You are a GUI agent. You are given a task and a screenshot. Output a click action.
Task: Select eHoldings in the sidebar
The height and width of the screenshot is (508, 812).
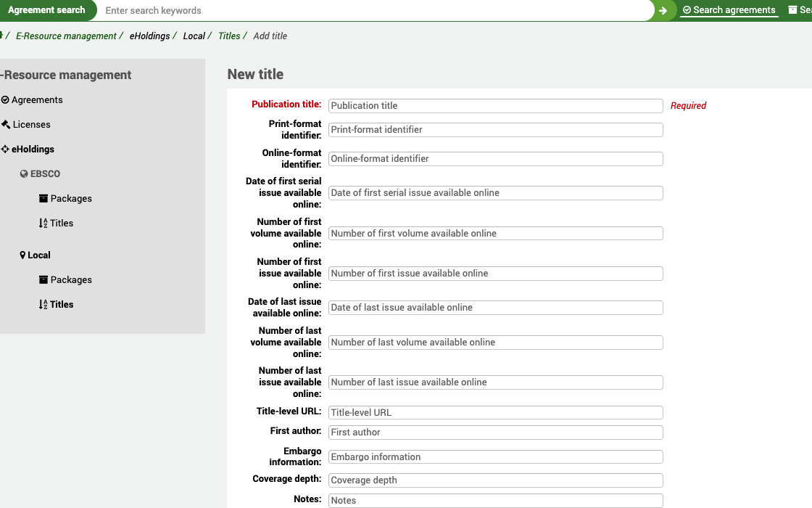(x=33, y=149)
